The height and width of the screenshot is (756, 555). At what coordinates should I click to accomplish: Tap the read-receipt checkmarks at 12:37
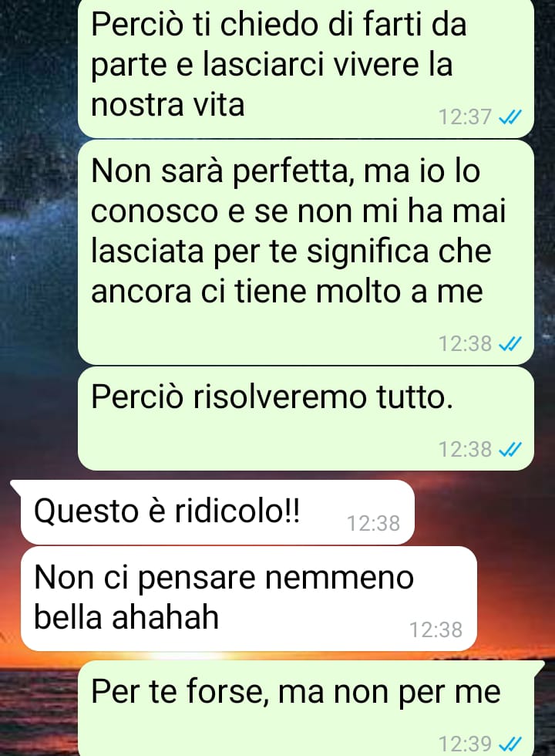(x=510, y=117)
